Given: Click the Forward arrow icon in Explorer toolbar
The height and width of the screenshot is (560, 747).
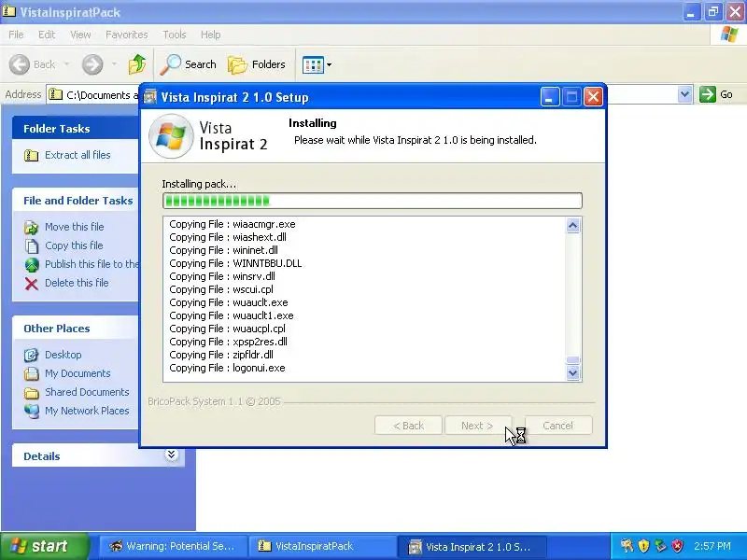Looking at the screenshot, I should click(x=92, y=64).
